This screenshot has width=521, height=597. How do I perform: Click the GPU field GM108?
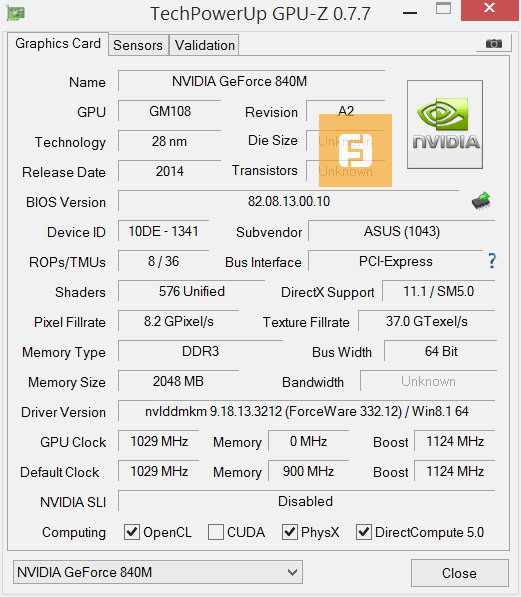click(170, 111)
